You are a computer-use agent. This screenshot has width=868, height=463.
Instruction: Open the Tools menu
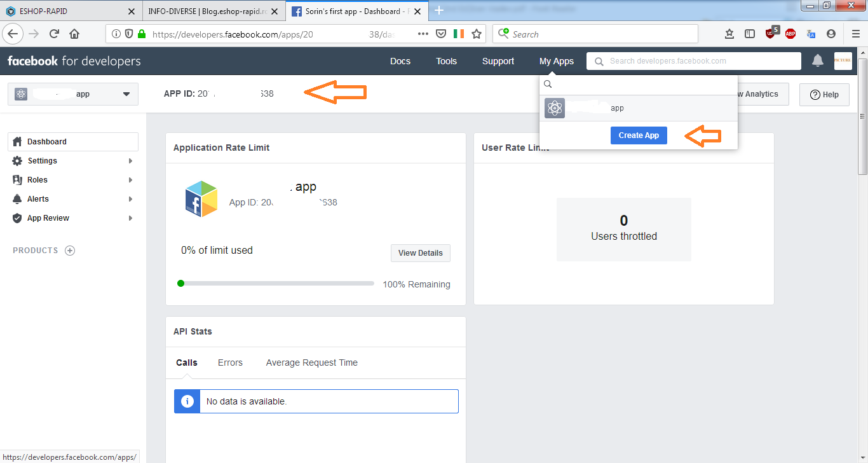[447, 61]
